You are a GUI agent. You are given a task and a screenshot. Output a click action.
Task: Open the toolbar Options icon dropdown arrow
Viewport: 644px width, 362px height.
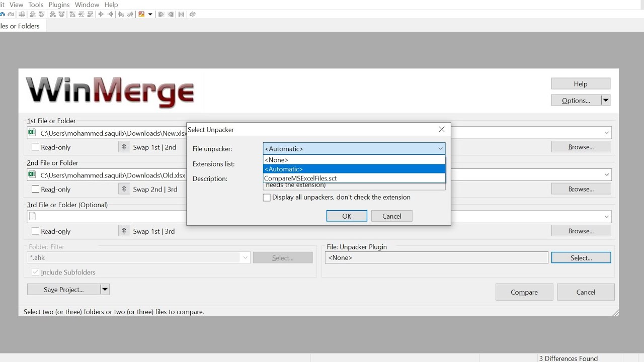(x=150, y=14)
